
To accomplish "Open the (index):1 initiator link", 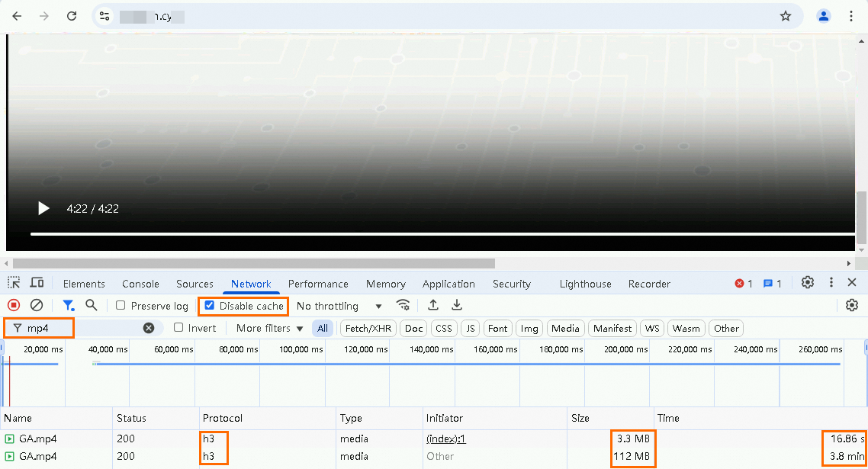I will tap(445, 438).
